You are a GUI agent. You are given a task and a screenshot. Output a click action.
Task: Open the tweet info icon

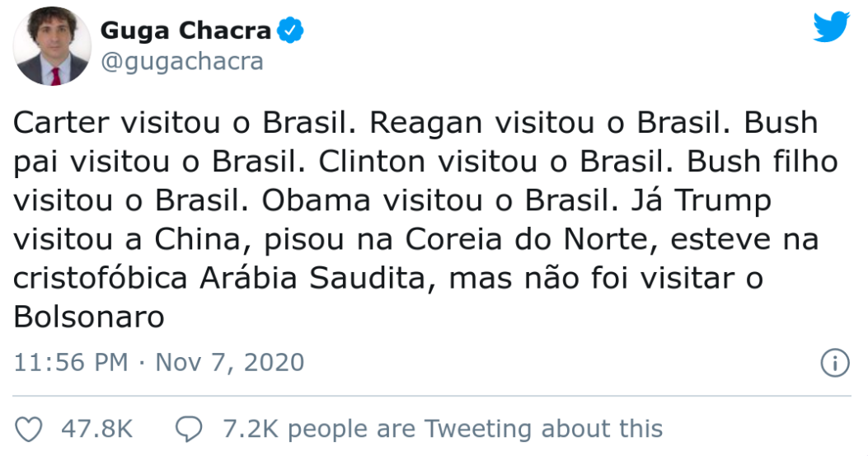tap(835, 363)
